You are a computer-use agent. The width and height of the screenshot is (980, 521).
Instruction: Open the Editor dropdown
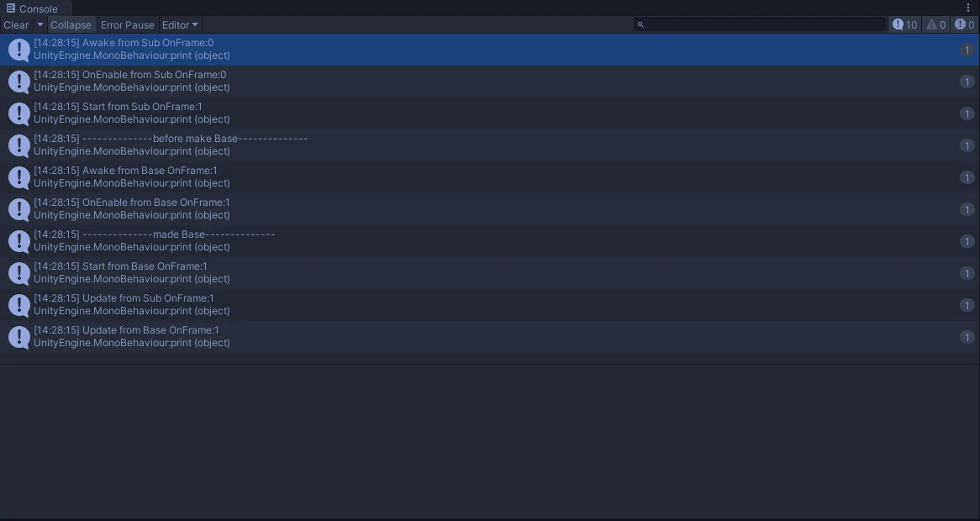[x=180, y=25]
